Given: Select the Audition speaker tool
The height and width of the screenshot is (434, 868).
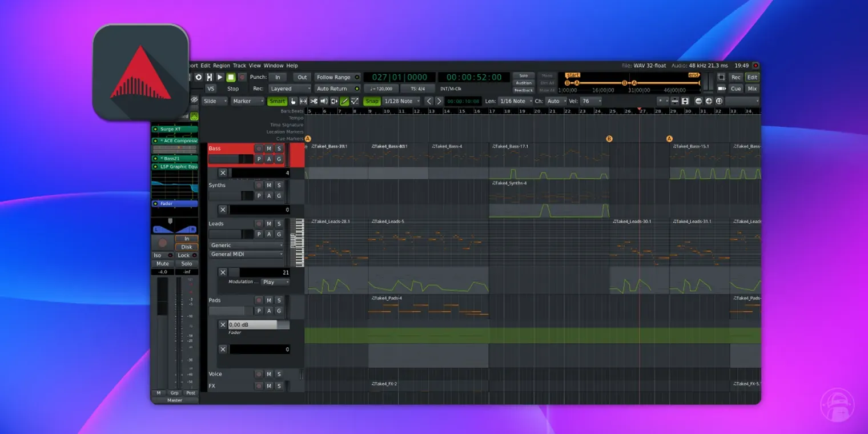Looking at the screenshot, I should click(324, 101).
